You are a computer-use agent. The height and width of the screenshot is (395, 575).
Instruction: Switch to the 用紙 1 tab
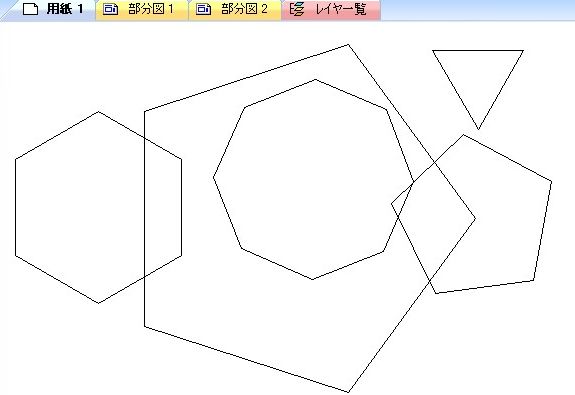point(53,10)
